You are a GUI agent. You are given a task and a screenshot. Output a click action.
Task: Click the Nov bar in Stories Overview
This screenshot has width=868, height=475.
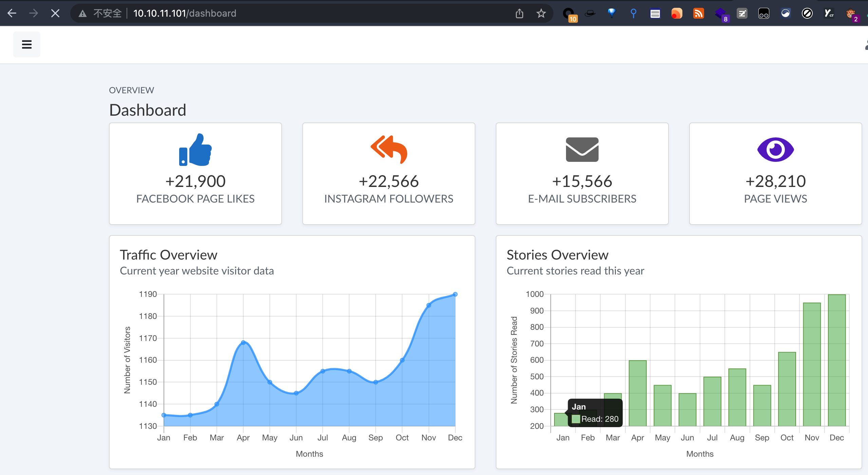(x=812, y=364)
